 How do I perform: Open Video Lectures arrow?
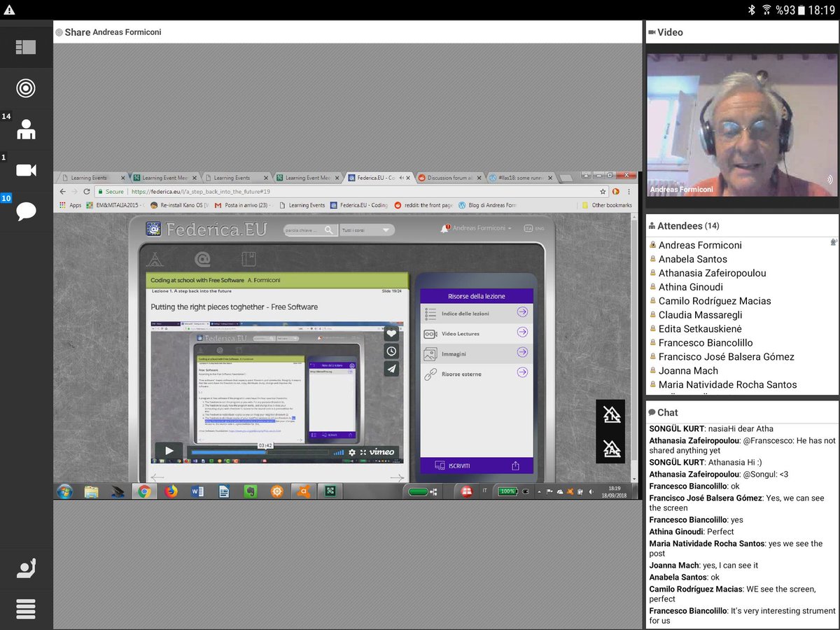522,333
